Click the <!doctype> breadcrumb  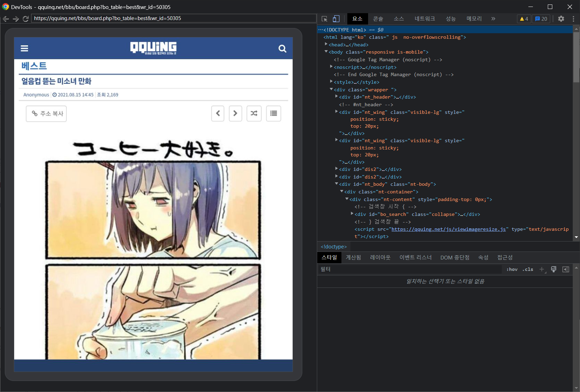(334, 247)
